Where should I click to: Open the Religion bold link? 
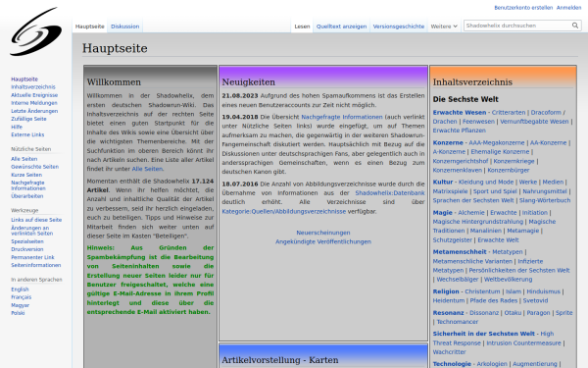[446, 291]
